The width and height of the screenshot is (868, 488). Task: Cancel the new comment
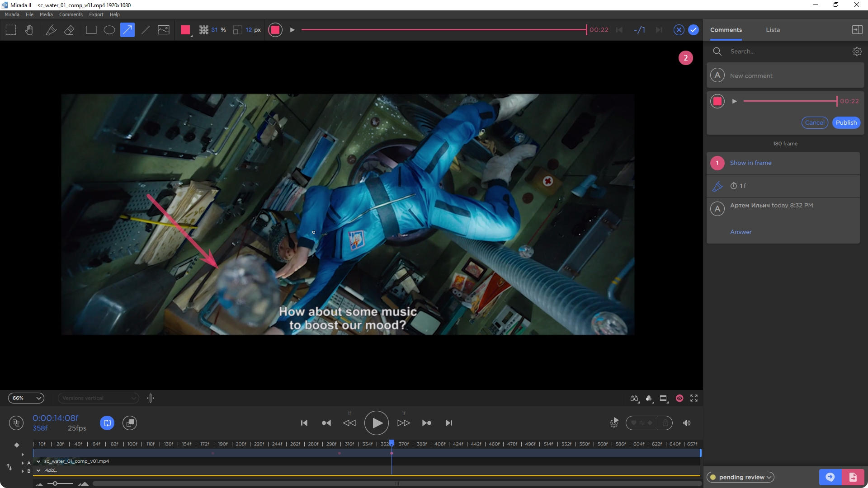click(815, 122)
